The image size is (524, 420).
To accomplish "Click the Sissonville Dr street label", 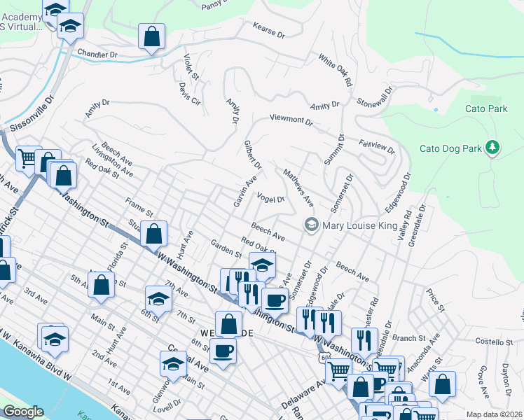I will 32,113.
